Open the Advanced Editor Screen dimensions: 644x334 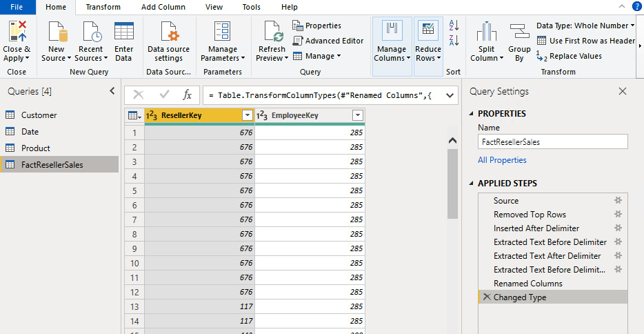point(328,41)
